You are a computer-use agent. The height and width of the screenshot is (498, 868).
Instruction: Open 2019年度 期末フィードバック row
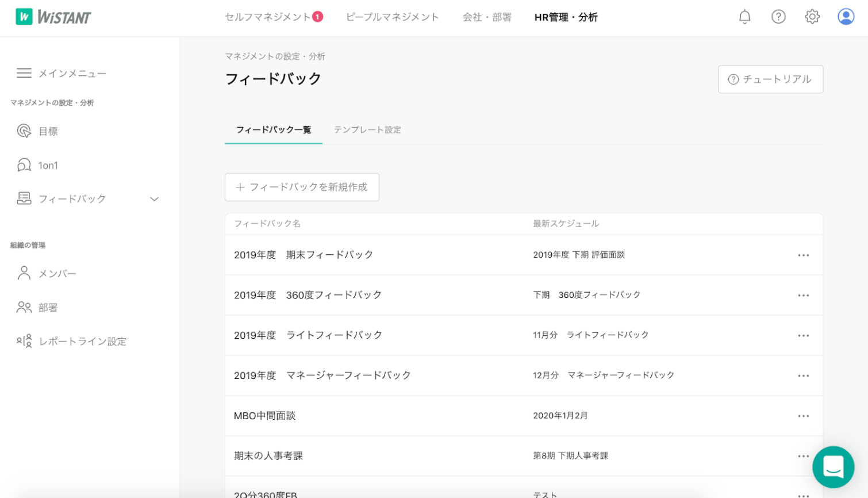tap(524, 255)
